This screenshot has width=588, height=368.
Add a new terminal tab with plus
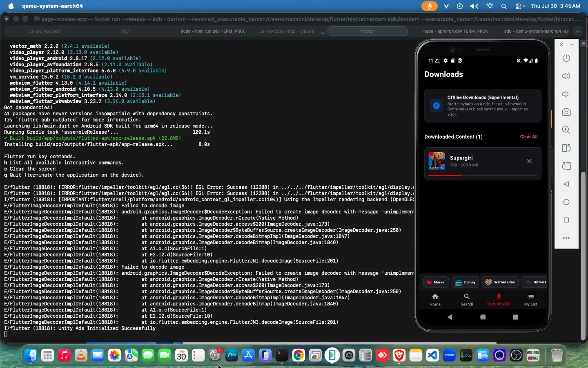click(578, 31)
